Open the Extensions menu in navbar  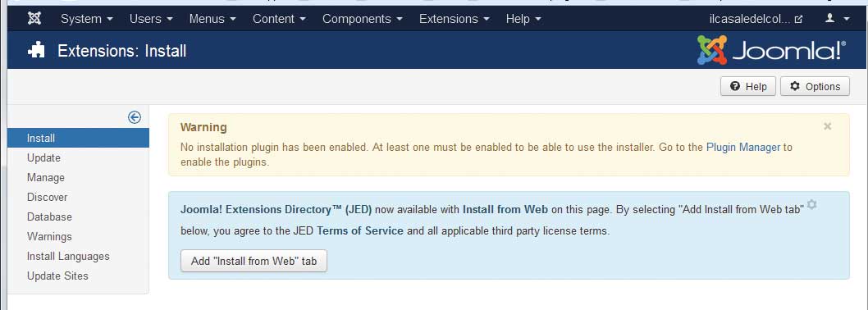(x=455, y=19)
